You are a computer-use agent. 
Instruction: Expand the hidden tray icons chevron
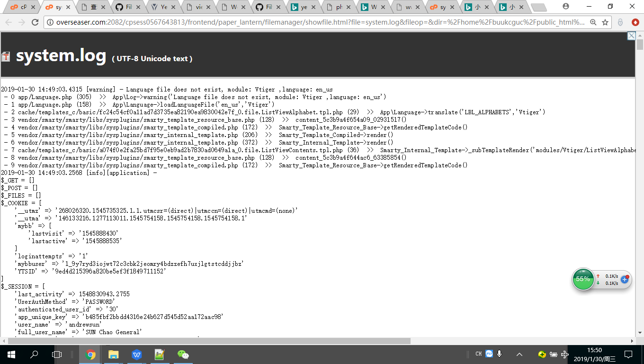point(519,354)
